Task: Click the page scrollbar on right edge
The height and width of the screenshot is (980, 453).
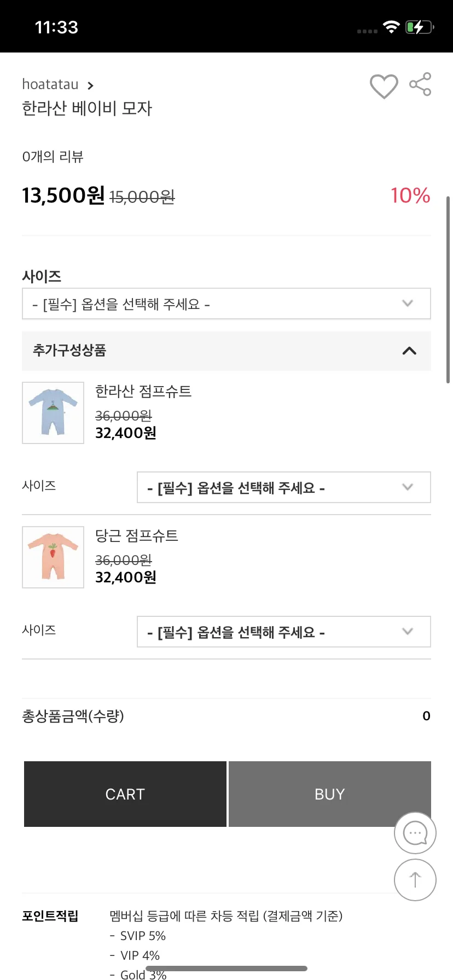Action: coord(449,290)
